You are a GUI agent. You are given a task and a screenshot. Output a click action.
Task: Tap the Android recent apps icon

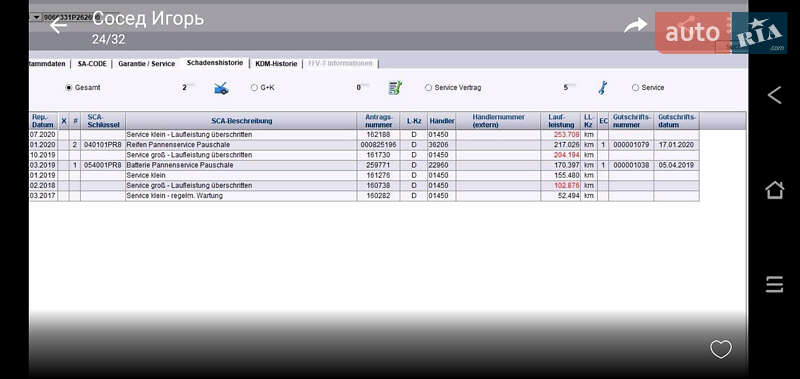pos(774,284)
